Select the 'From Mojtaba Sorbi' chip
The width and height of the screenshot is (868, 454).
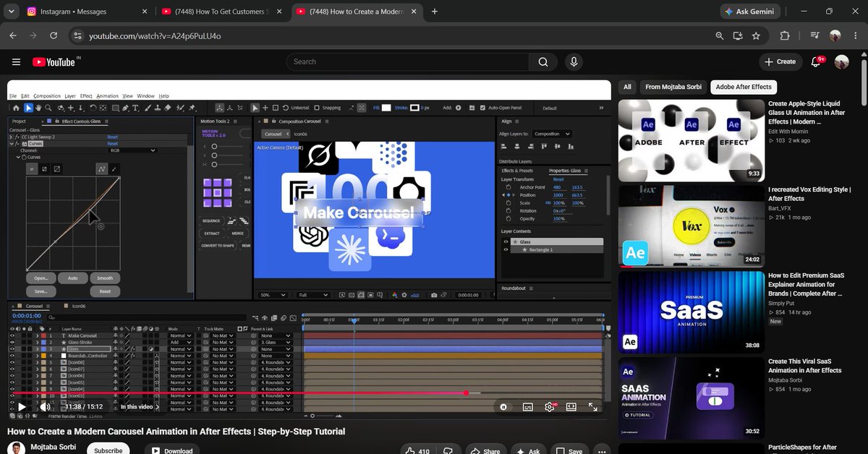point(673,87)
